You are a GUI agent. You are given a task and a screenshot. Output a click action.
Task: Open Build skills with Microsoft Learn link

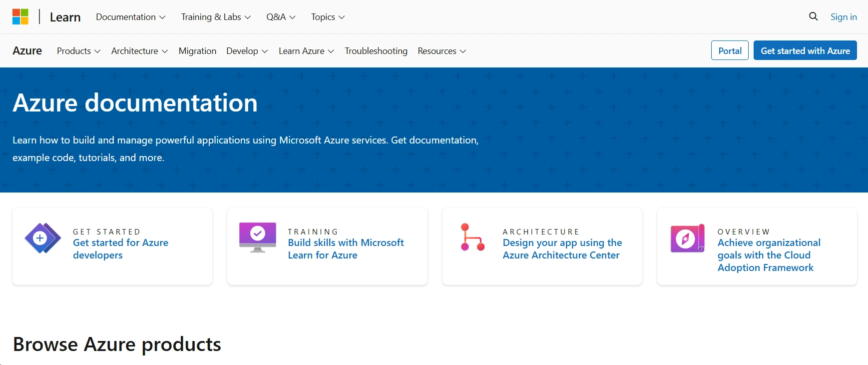[x=346, y=249]
